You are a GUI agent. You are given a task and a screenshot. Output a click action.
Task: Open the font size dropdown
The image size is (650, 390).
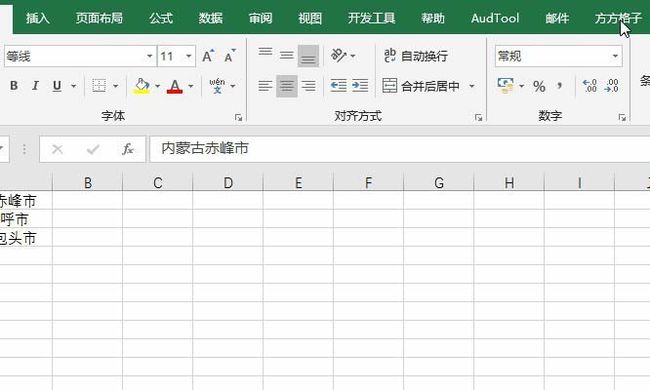[x=189, y=56]
